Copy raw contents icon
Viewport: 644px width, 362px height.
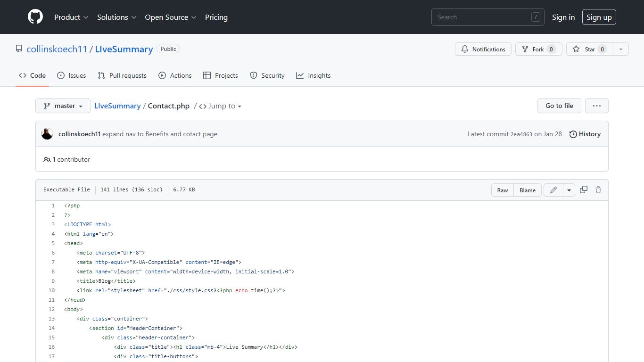click(x=584, y=189)
